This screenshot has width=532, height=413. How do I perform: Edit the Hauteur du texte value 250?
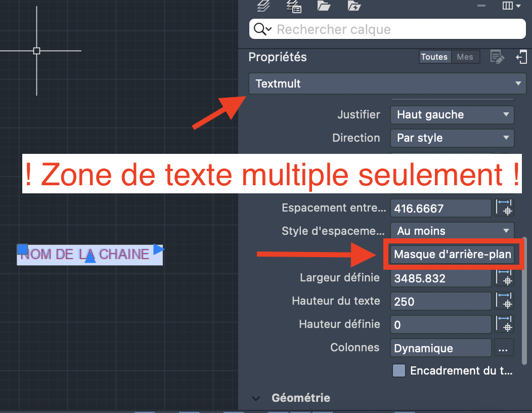click(x=441, y=301)
